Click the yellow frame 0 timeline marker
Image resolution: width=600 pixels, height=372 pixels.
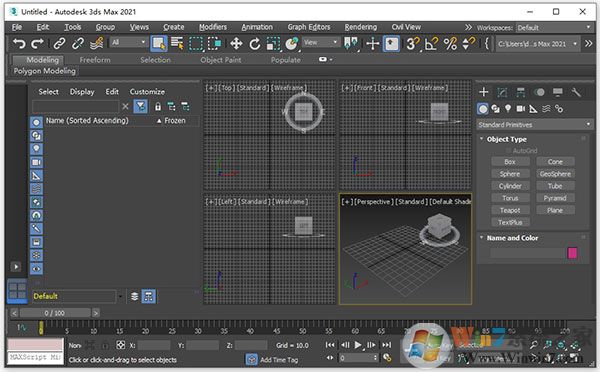(41, 328)
